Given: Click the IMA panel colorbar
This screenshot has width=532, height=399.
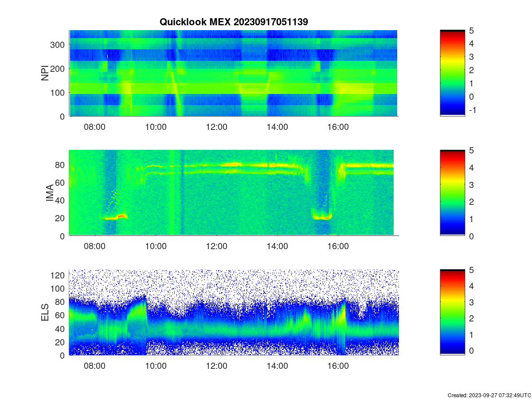Looking at the screenshot, I should [x=452, y=193].
